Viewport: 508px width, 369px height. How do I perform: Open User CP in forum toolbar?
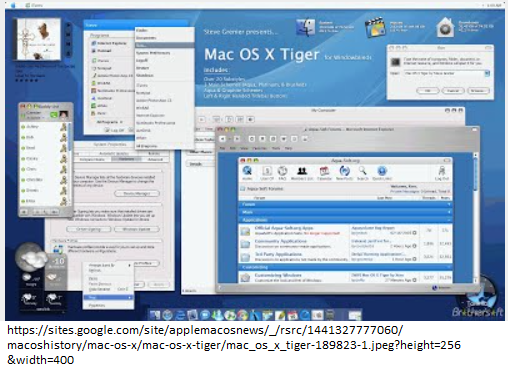267,172
